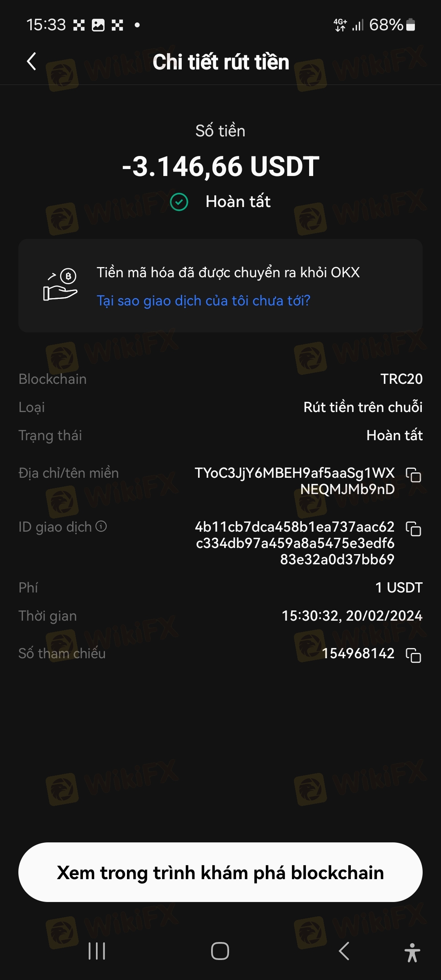Go back using the top-left arrow
441x980 pixels.
[31, 62]
